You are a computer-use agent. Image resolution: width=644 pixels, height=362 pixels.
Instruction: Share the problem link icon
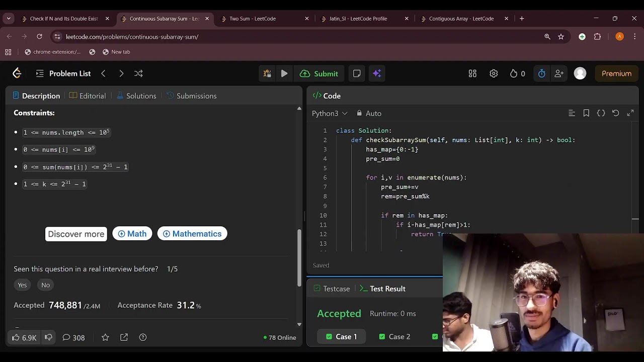[x=124, y=337]
